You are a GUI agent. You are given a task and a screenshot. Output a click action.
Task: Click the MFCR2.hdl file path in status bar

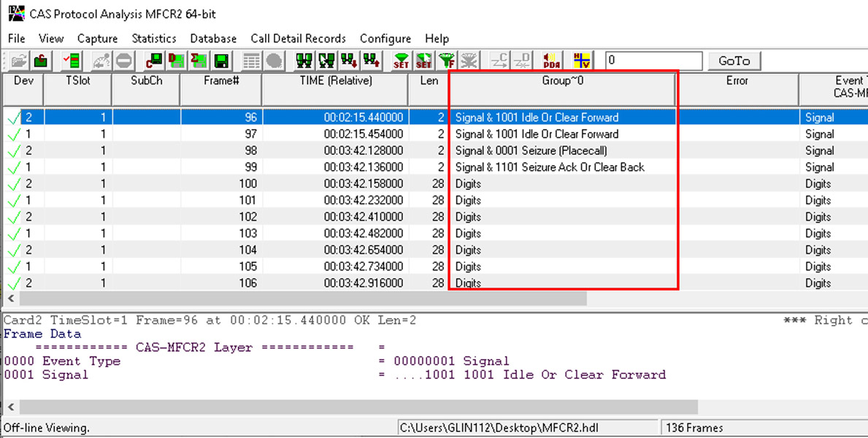[499, 428]
